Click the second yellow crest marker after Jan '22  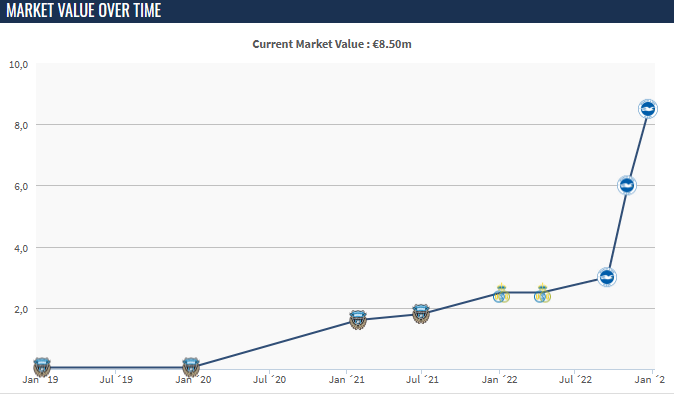pyautogui.click(x=542, y=293)
